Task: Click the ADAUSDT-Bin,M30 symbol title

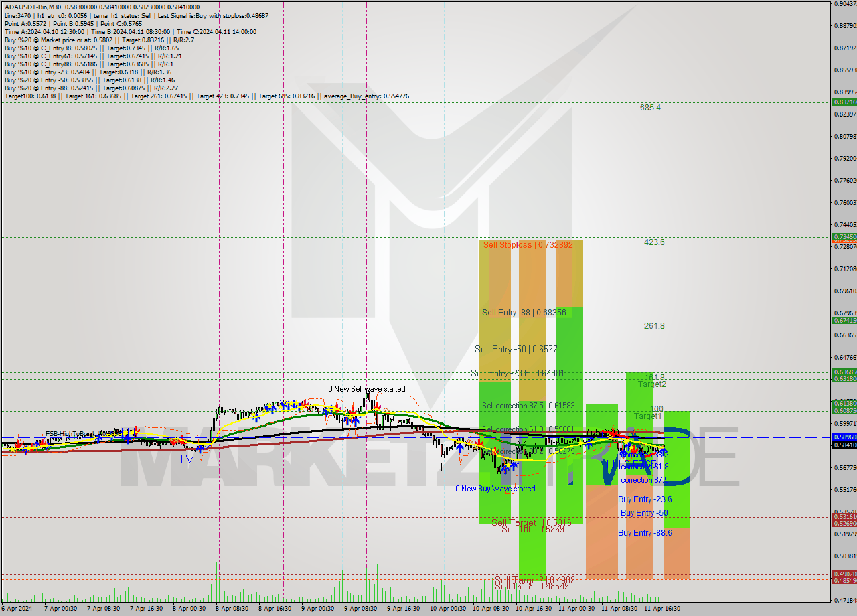Action: pyautogui.click(x=33, y=7)
